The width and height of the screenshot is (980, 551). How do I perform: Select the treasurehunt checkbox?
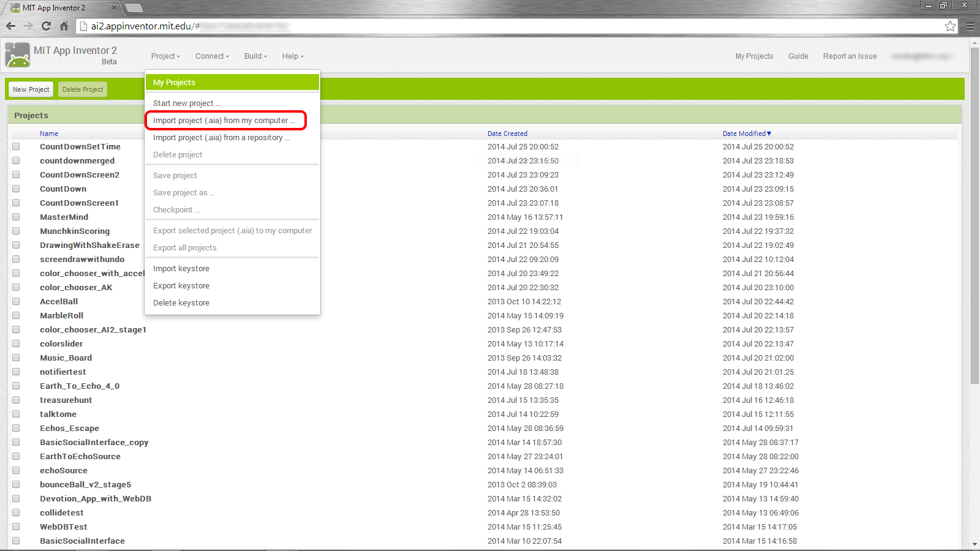pyautogui.click(x=16, y=400)
